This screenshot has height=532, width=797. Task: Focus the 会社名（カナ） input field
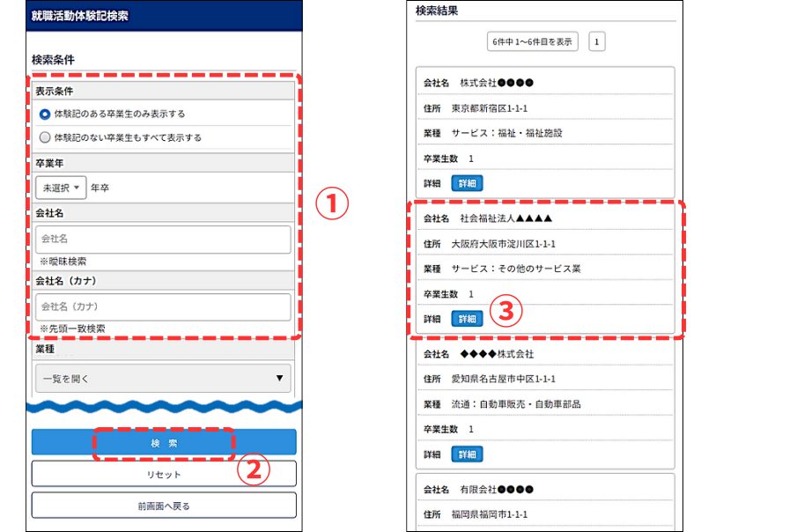coord(163,307)
